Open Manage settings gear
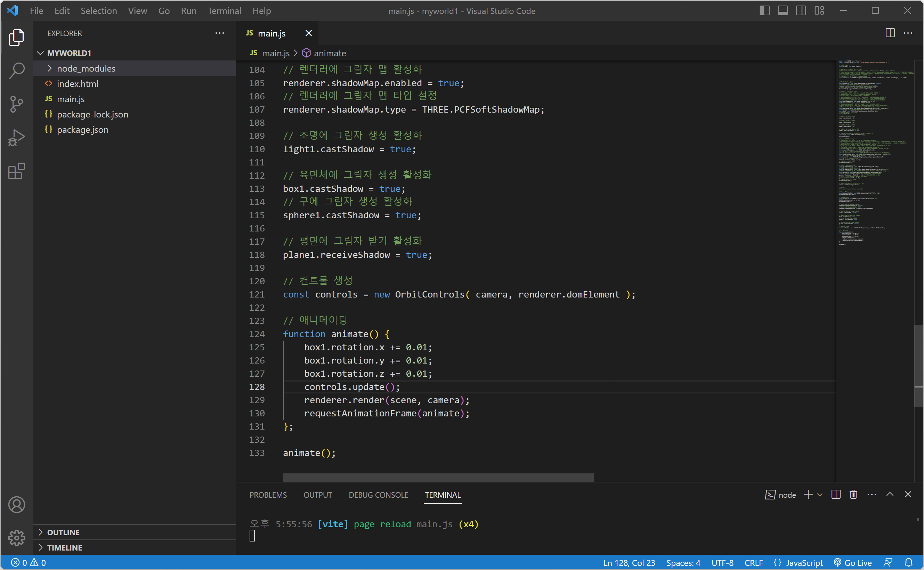Screen dimensions: 924x570 tap(17, 538)
